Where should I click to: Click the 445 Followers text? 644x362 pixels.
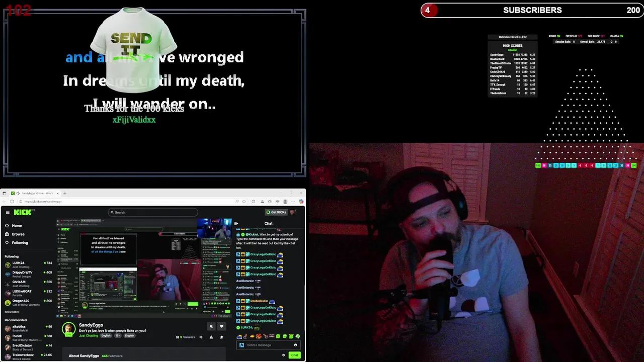(x=112, y=356)
